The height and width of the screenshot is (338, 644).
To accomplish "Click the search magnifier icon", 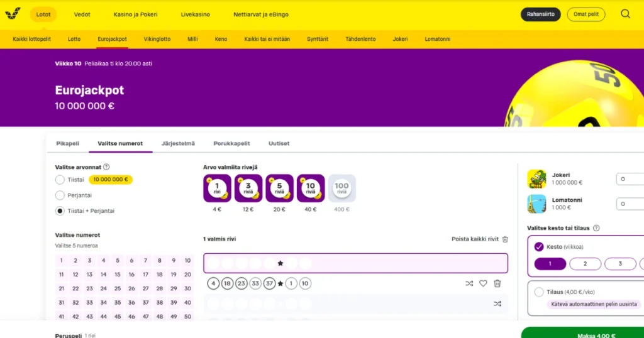I will (x=625, y=14).
